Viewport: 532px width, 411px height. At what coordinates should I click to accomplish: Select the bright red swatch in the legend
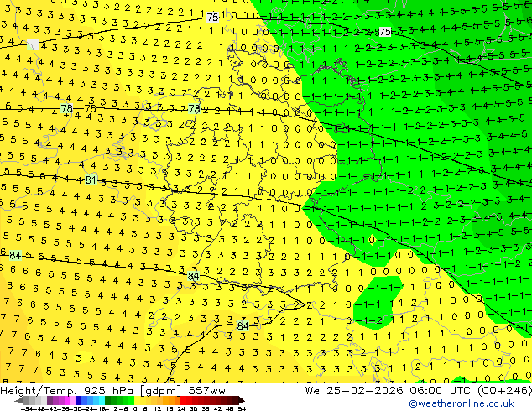183,400
